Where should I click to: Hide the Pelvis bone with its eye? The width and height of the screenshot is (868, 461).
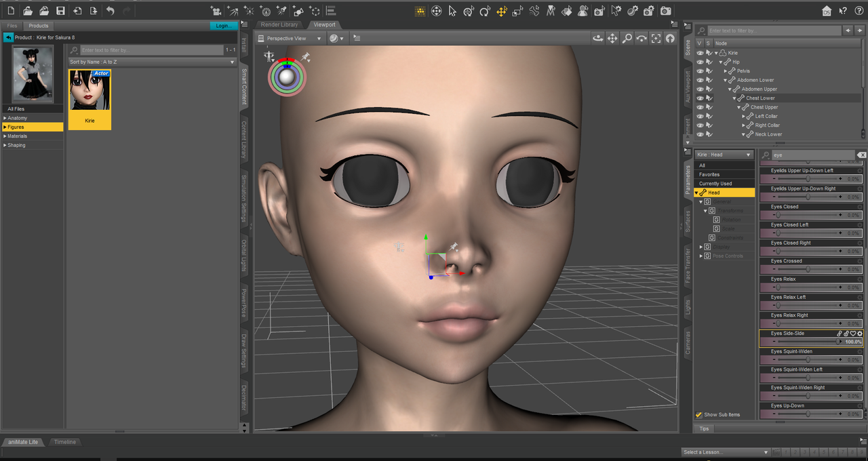(x=700, y=71)
